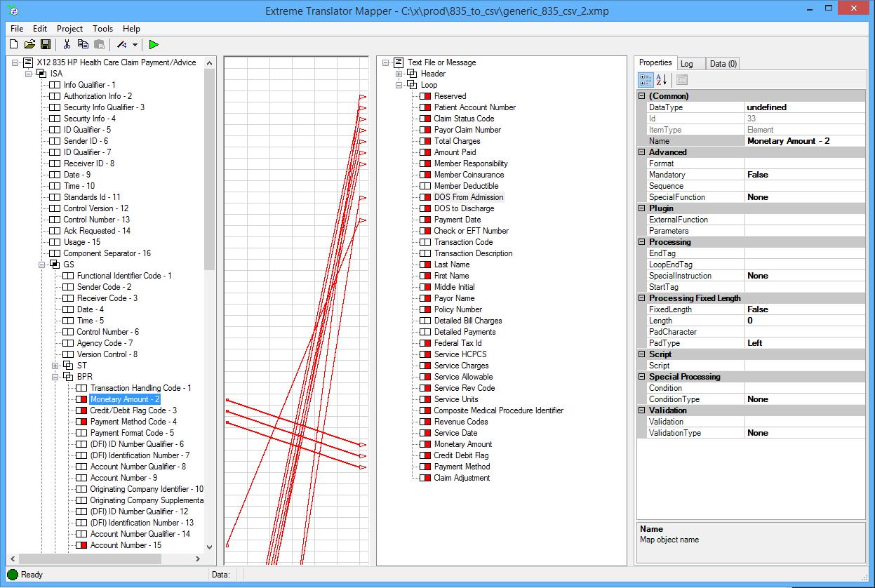Collapse the Validation property category

click(x=642, y=410)
